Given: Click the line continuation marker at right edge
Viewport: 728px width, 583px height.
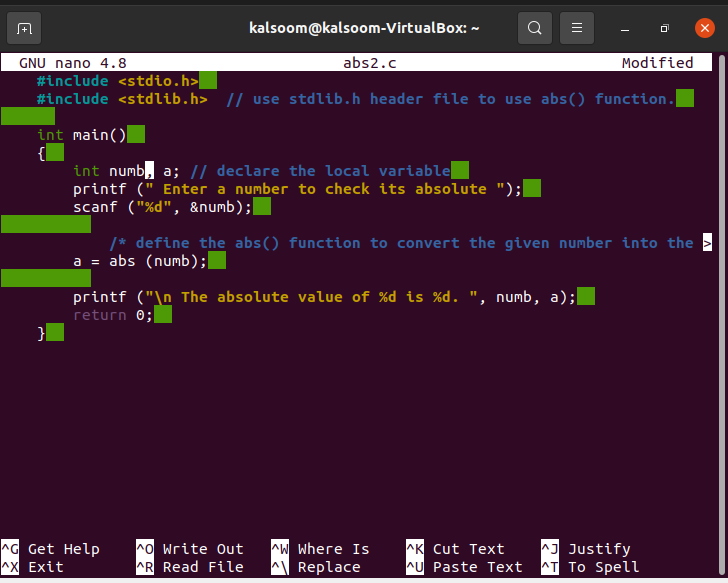Looking at the screenshot, I should (x=707, y=243).
